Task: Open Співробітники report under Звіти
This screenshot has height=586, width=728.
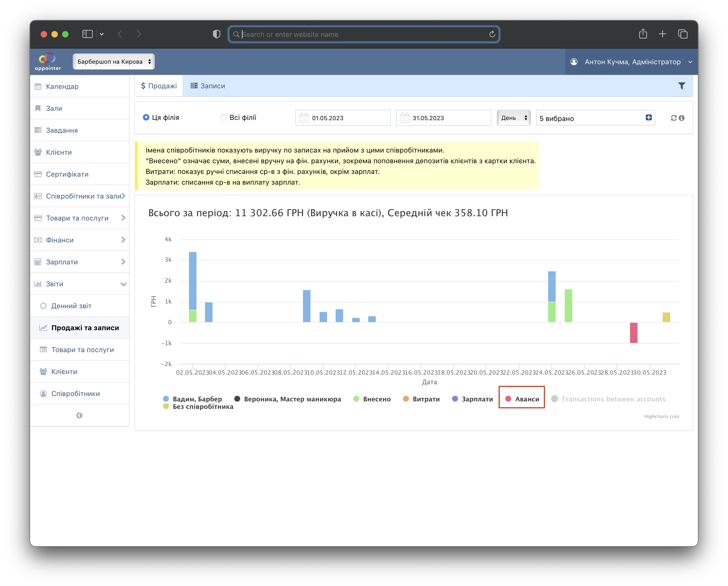Action: 80,394
